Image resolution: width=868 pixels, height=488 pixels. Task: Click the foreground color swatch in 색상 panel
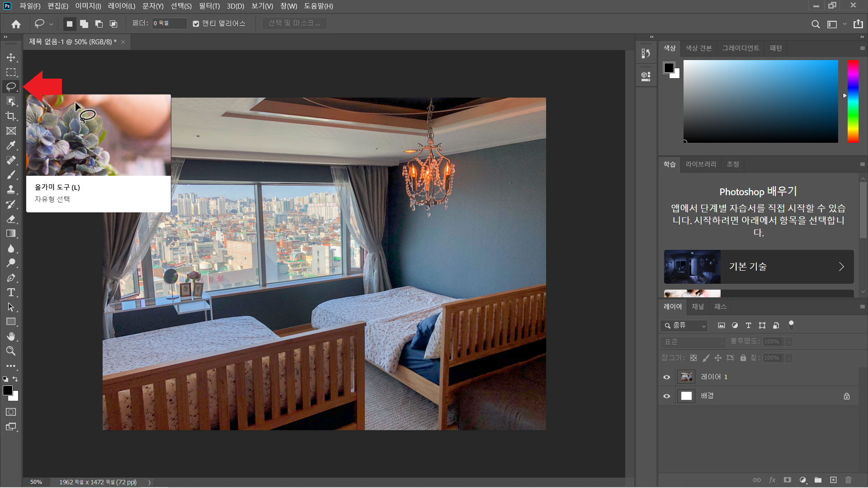(x=669, y=68)
